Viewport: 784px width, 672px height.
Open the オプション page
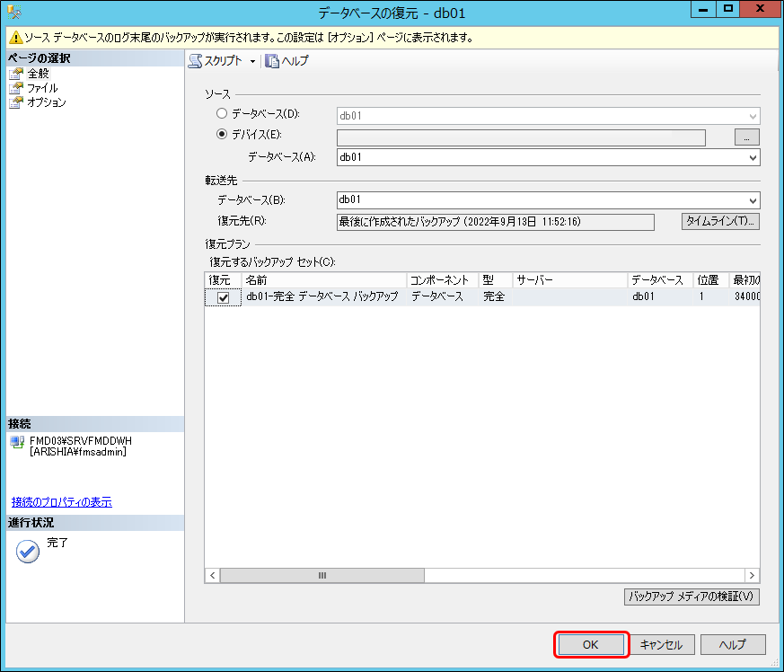click(x=47, y=102)
